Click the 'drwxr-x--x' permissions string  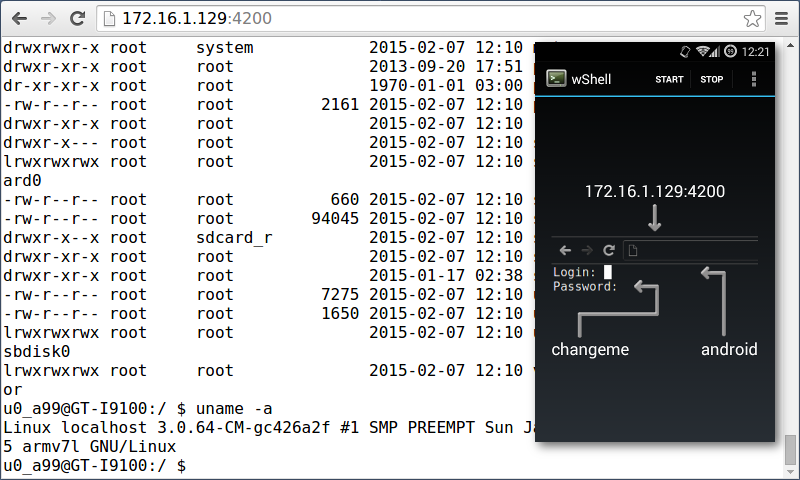(51, 238)
